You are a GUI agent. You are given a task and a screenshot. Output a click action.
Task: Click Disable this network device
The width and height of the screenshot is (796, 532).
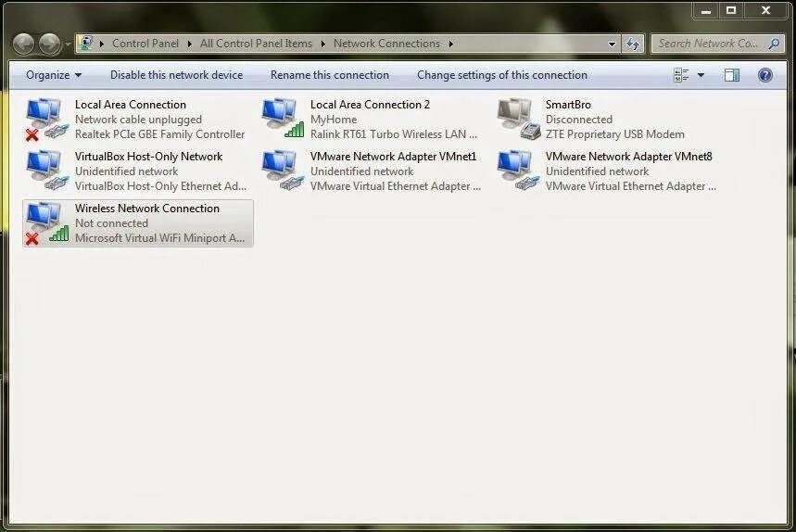coord(177,75)
